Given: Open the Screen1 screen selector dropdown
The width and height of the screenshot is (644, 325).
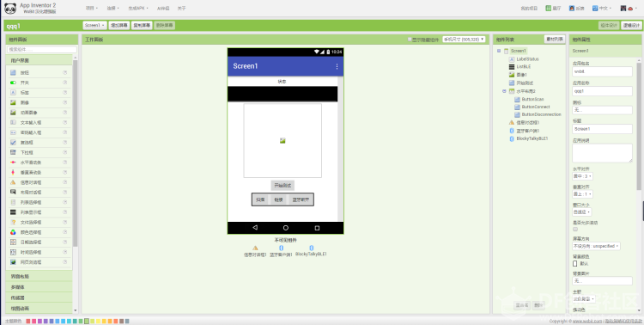Looking at the screenshot, I should coord(94,25).
